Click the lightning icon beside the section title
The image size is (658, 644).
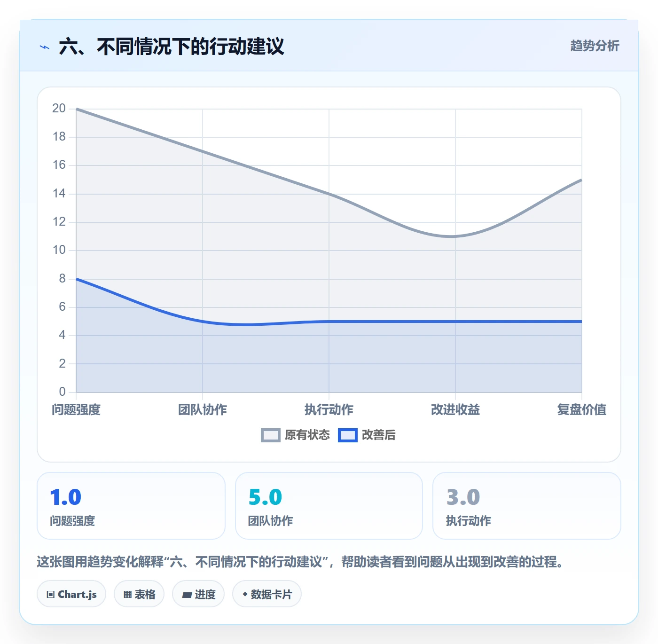[45, 47]
